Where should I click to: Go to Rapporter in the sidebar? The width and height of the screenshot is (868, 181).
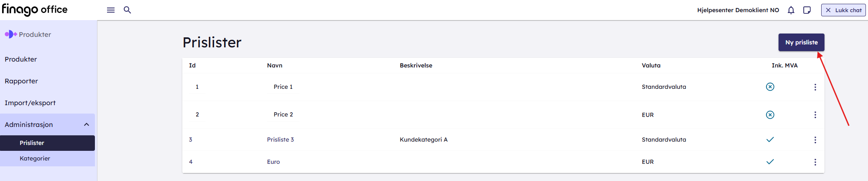(x=21, y=81)
